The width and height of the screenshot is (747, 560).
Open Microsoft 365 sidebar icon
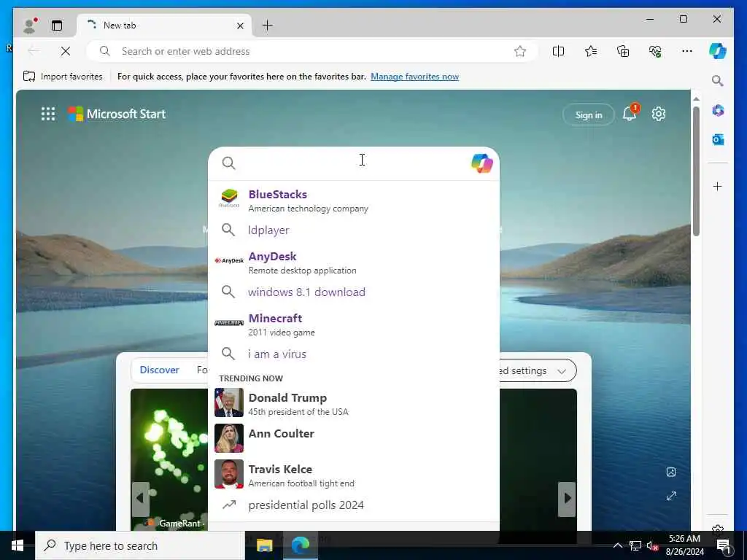click(718, 111)
